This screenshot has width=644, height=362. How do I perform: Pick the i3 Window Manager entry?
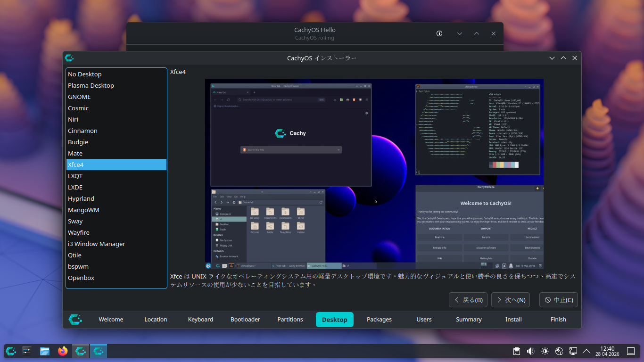click(x=97, y=244)
